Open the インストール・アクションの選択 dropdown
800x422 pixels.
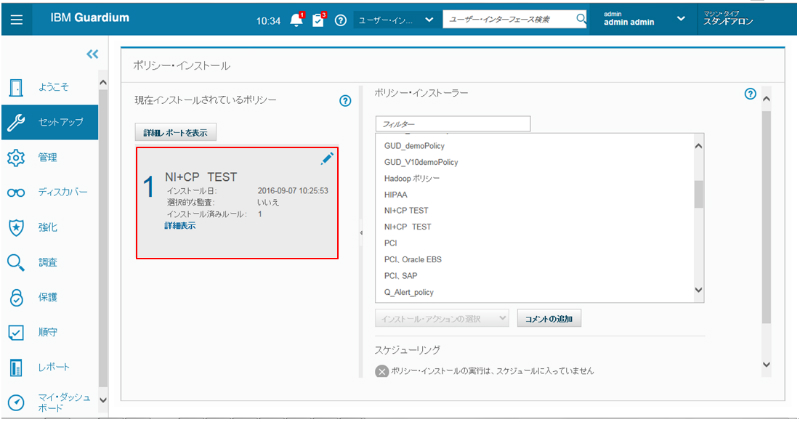(442, 319)
